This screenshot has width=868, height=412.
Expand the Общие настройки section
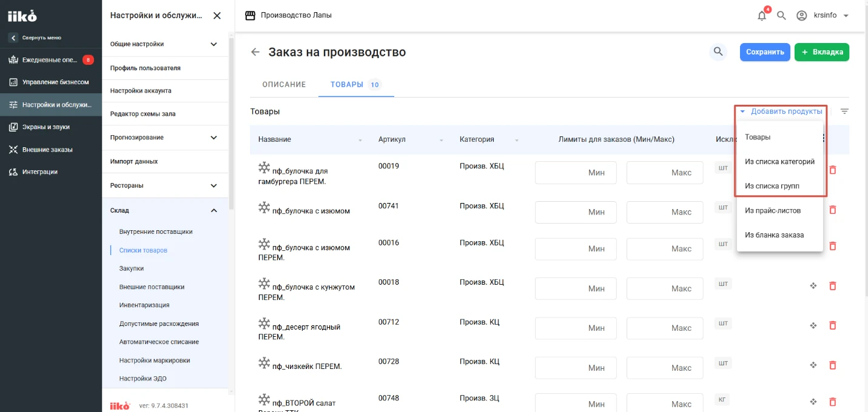pyautogui.click(x=214, y=44)
